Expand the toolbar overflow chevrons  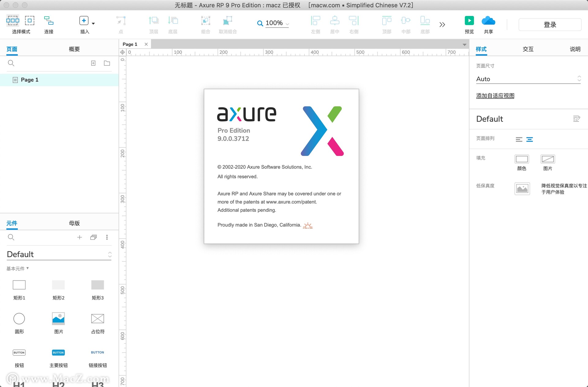pyautogui.click(x=442, y=24)
